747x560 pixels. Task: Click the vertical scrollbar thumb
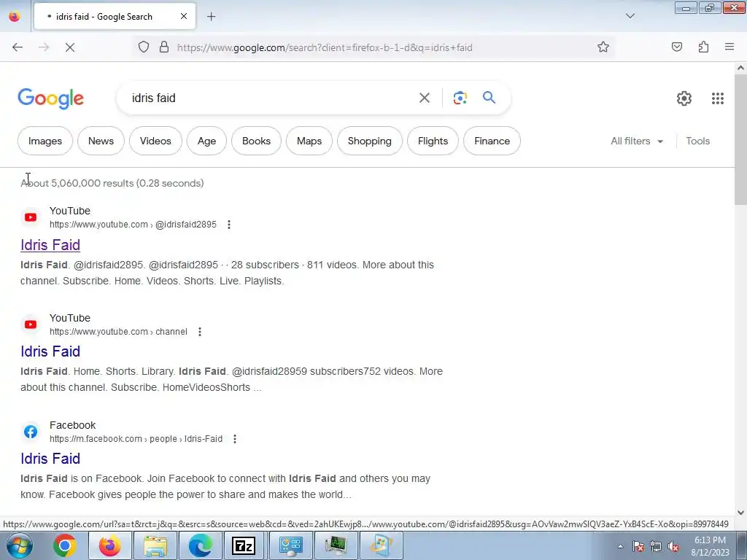click(740, 140)
